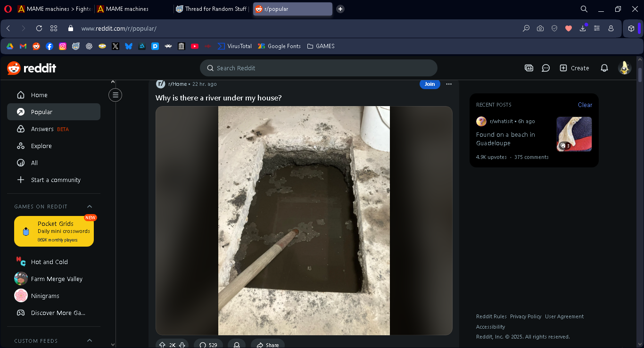This screenshot has height=348, width=644.
Task: Open the user avatar menu
Action: coord(625,68)
